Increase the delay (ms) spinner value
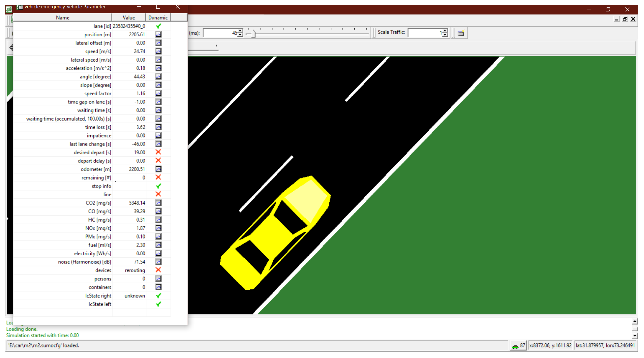 240,31
